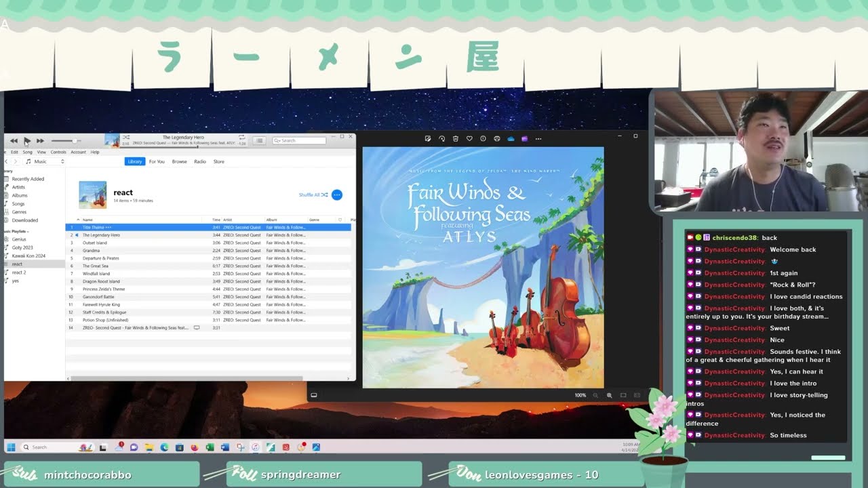Viewport: 868px width, 488px height.
Task: Click the fullscreen icon in Photos
Action: [x=637, y=395]
